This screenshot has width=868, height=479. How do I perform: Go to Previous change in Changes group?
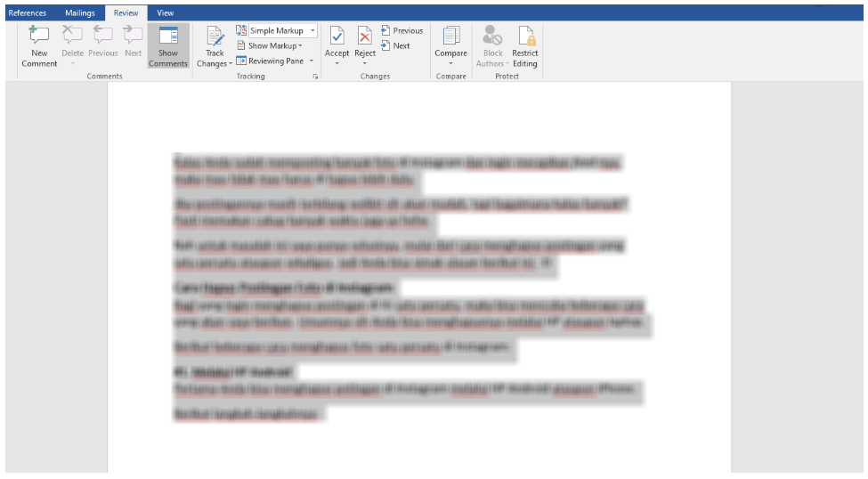[x=402, y=30]
